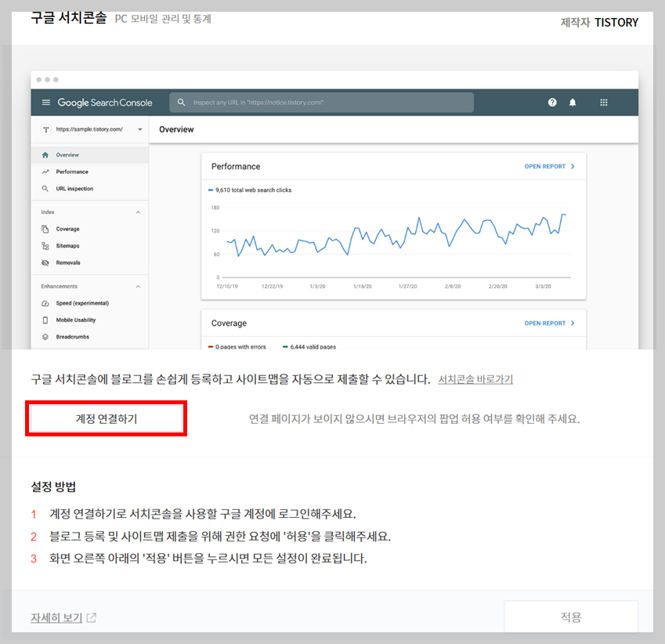Click the 계정 연결하기 button
Image resolution: width=665 pixels, height=644 pixels.
click(106, 418)
